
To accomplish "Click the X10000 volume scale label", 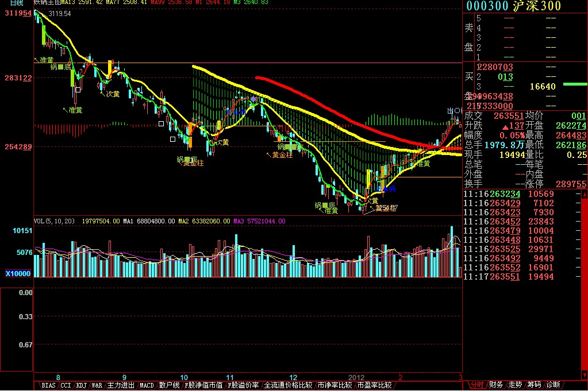I will [17, 274].
